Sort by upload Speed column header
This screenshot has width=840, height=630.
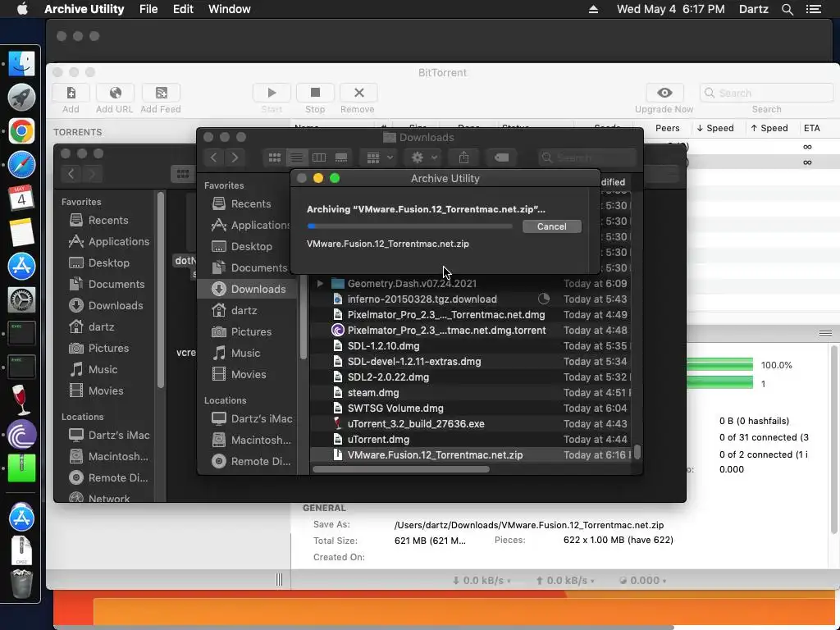tap(769, 128)
